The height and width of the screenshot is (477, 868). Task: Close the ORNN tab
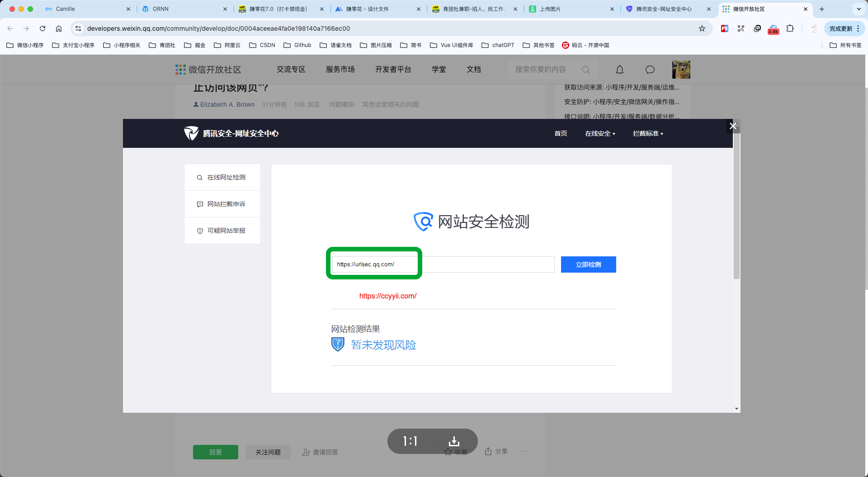225,9
